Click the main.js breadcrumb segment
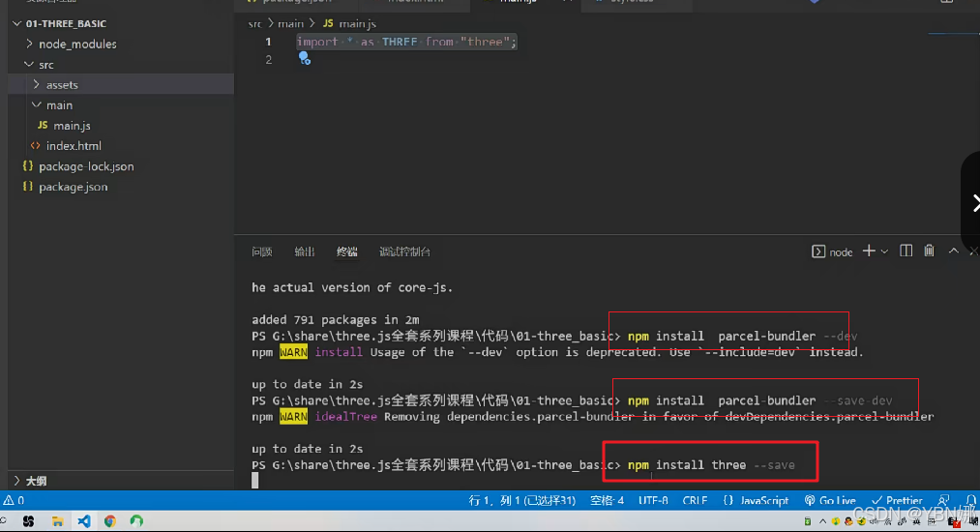This screenshot has width=980, height=532. pos(349,24)
